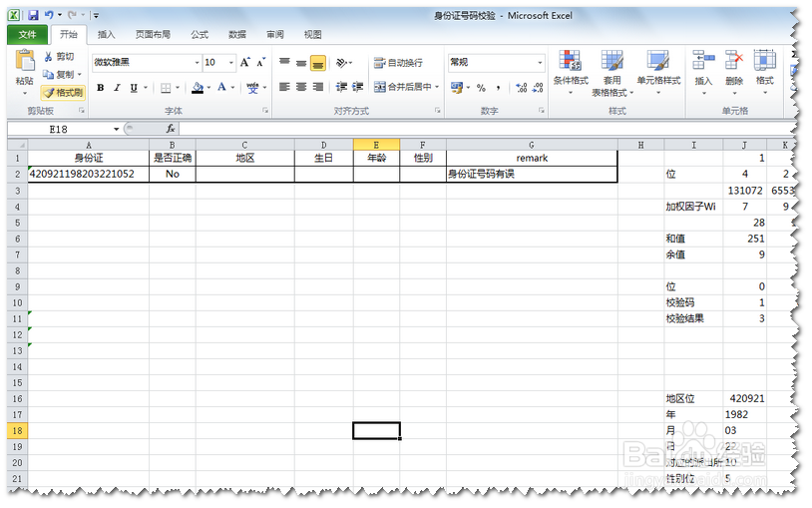812x508 pixels.
Task: Click the Paste clipboard icon
Action: click(24, 60)
